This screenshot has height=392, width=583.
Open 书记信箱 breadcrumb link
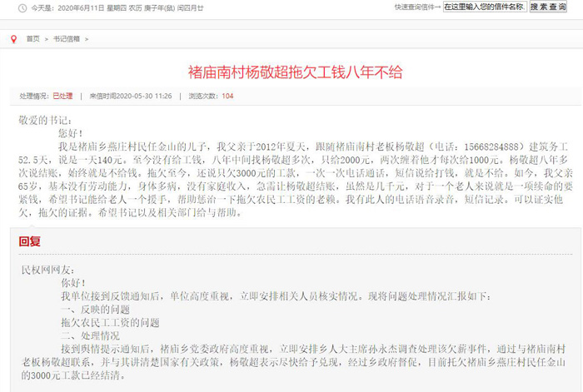(66, 38)
